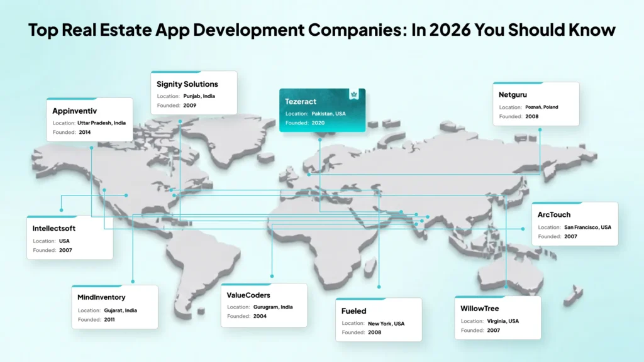Screen dimensions: 644x362
Task: Click connector dot below Tezeract card
Action: pos(320,140)
